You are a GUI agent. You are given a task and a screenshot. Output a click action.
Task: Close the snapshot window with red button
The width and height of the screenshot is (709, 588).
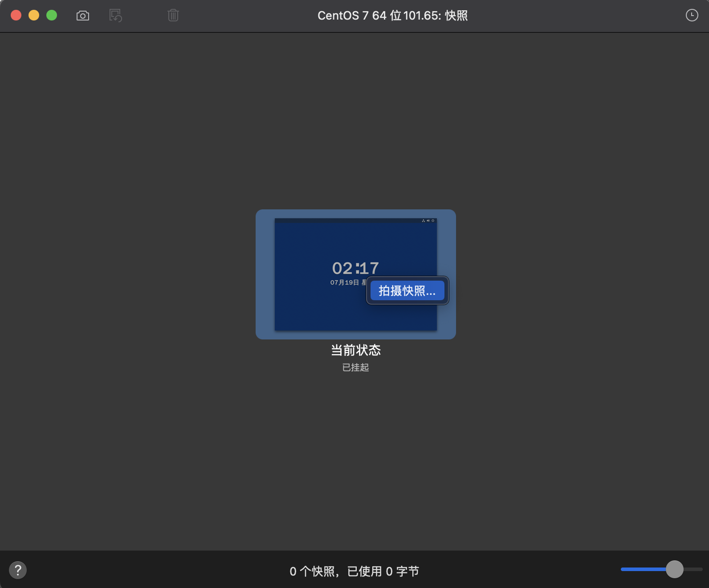[x=16, y=15]
